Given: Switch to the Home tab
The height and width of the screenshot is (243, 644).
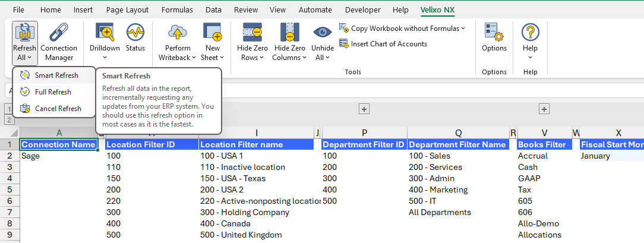Looking at the screenshot, I should click(x=50, y=10).
